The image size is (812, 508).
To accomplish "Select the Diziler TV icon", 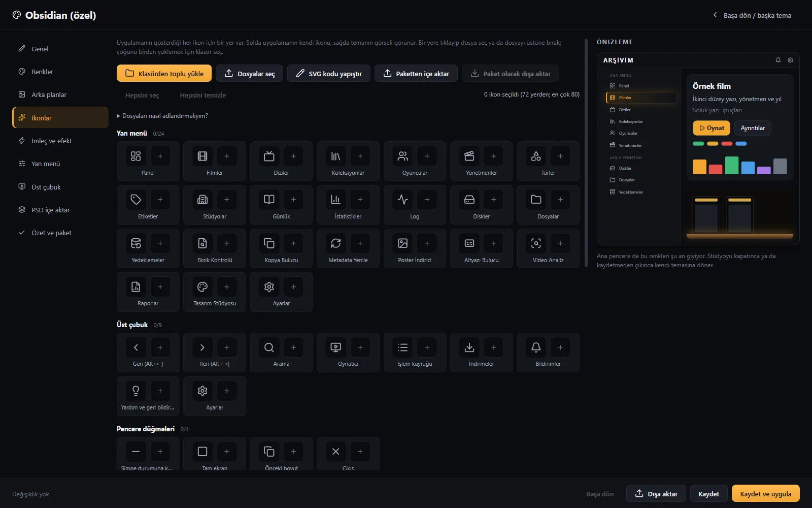I will (x=269, y=156).
